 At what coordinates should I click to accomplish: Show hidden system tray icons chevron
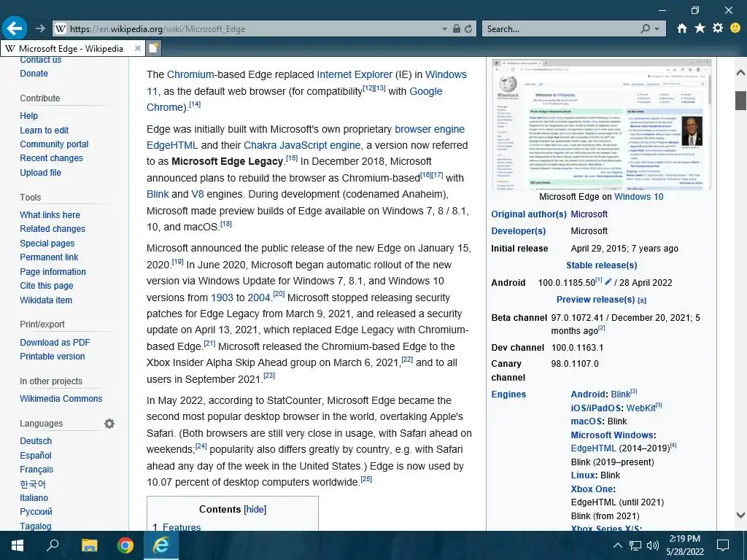coord(617,545)
